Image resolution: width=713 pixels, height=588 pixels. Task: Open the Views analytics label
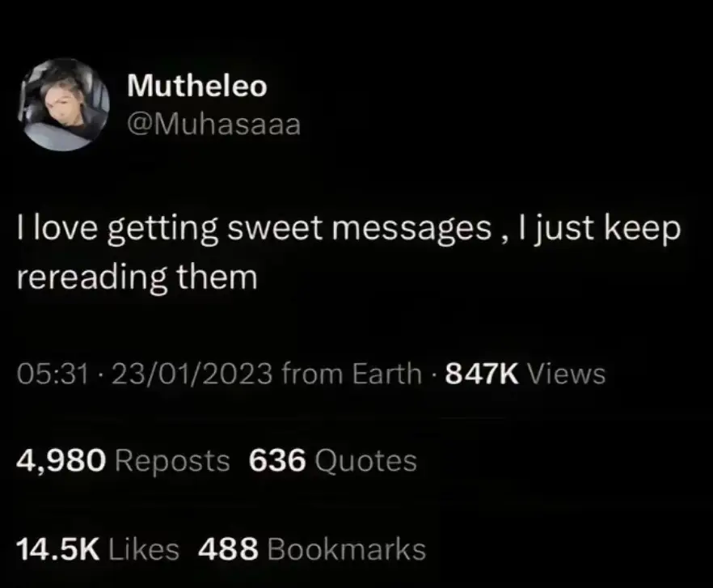point(566,374)
